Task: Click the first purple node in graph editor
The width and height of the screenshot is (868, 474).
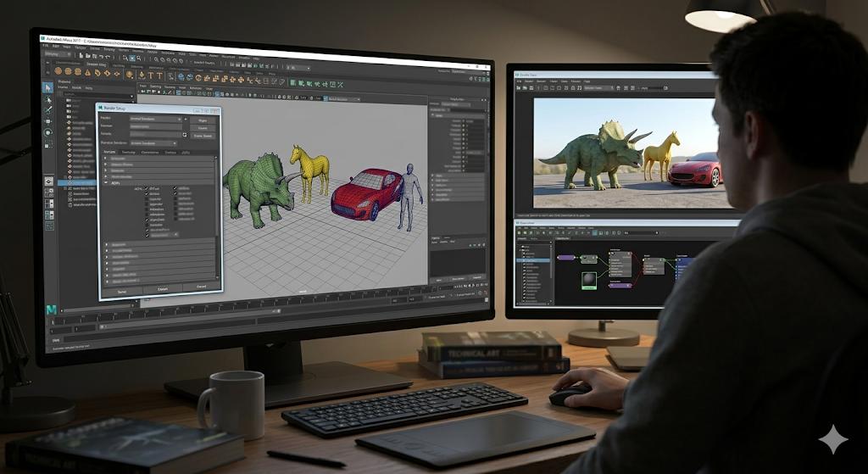Action: pos(565,257)
